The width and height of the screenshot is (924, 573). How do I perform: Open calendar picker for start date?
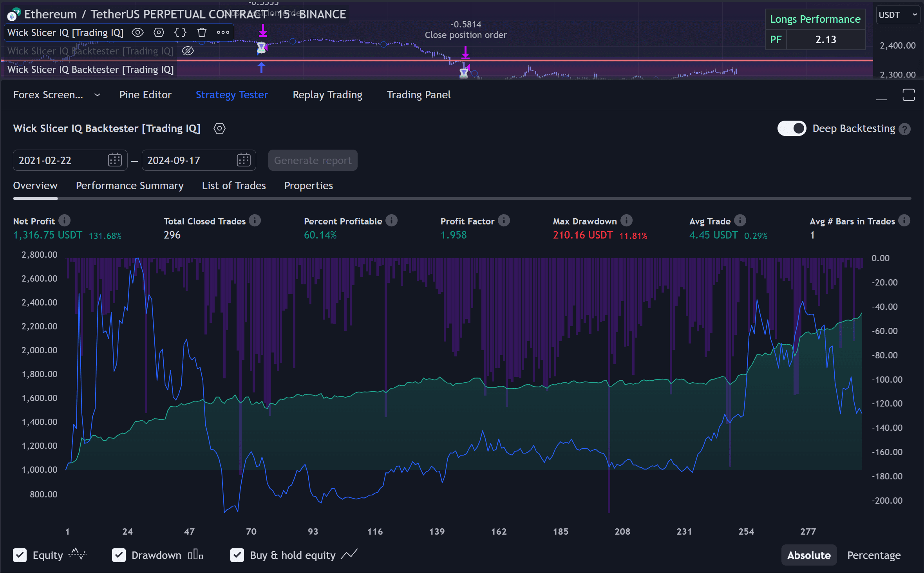click(x=115, y=160)
